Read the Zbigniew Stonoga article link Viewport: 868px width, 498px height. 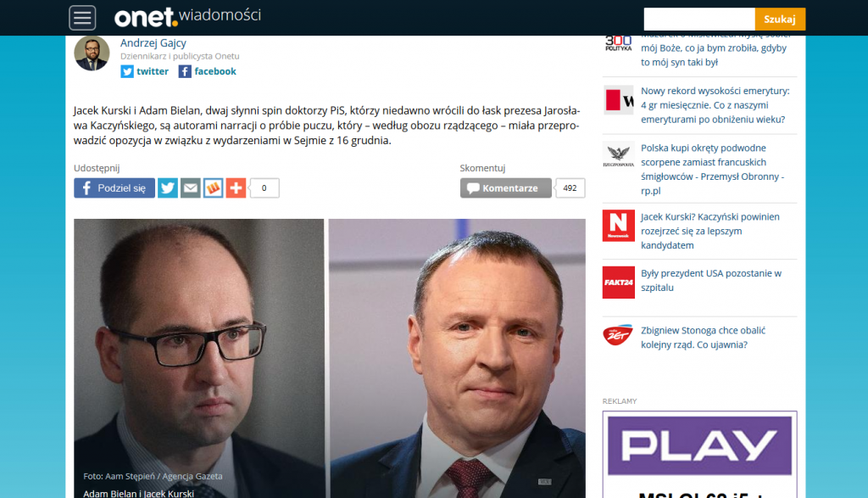[x=703, y=338]
